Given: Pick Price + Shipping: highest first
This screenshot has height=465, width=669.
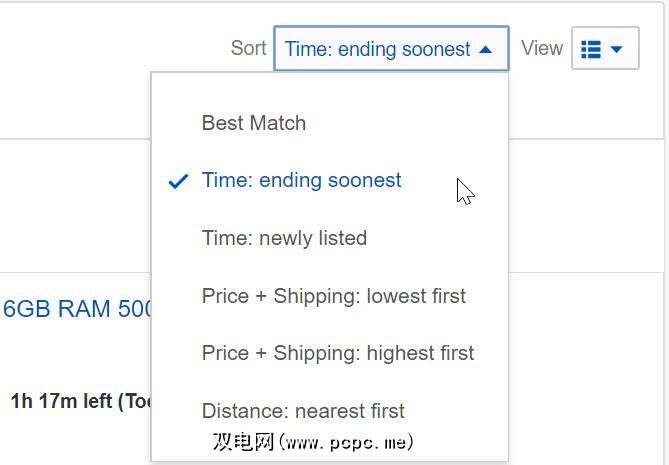Looking at the screenshot, I should [338, 353].
